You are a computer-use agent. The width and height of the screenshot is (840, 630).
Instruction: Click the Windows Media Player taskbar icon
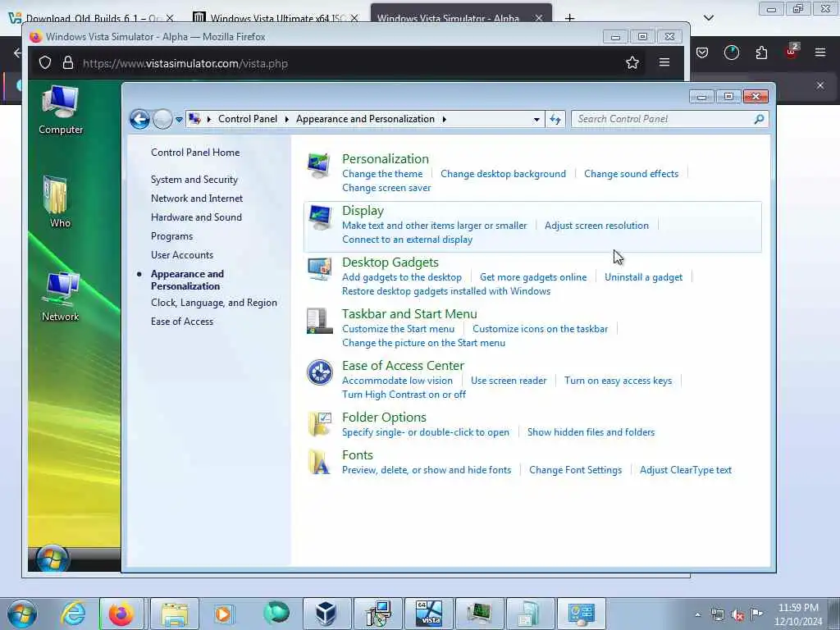[x=224, y=614]
